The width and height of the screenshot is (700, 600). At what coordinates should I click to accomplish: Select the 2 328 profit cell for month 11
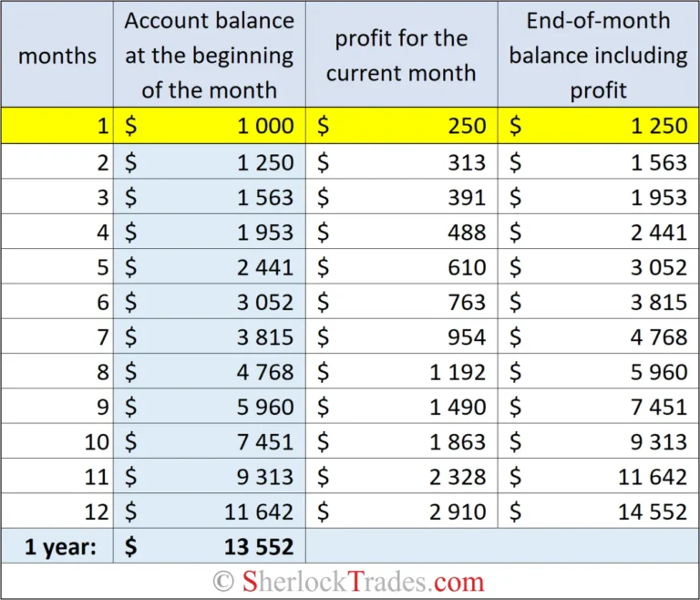point(401,476)
